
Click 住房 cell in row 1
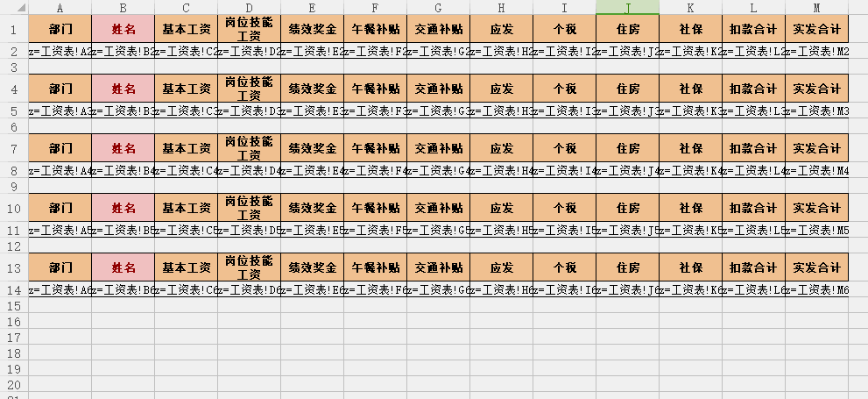click(x=628, y=29)
